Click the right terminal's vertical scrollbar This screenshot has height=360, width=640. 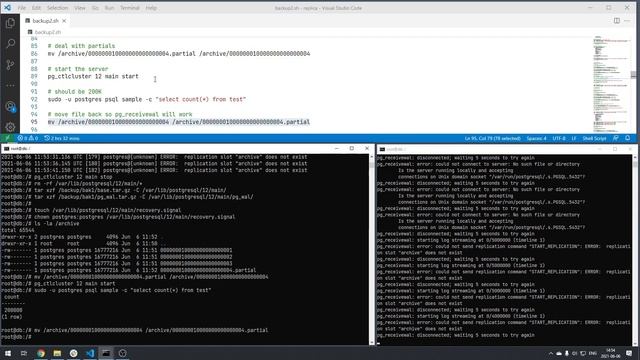pyautogui.click(x=635, y=250)
